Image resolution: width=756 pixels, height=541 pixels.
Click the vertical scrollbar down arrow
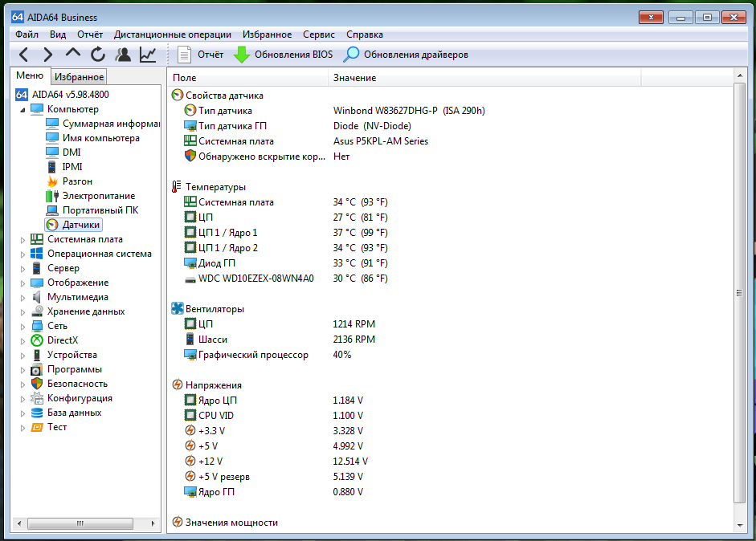740,526
